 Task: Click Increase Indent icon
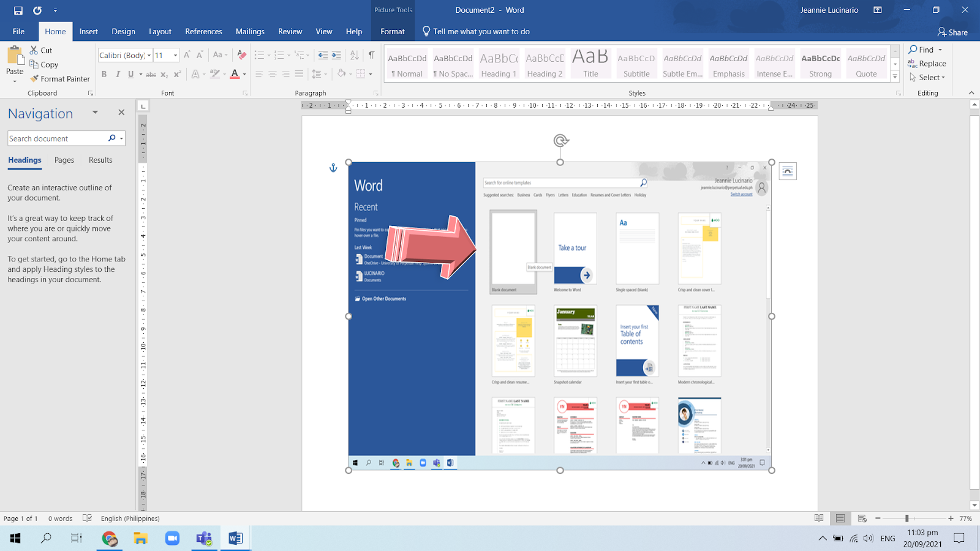pyautogui.click(x=336, y=55)
